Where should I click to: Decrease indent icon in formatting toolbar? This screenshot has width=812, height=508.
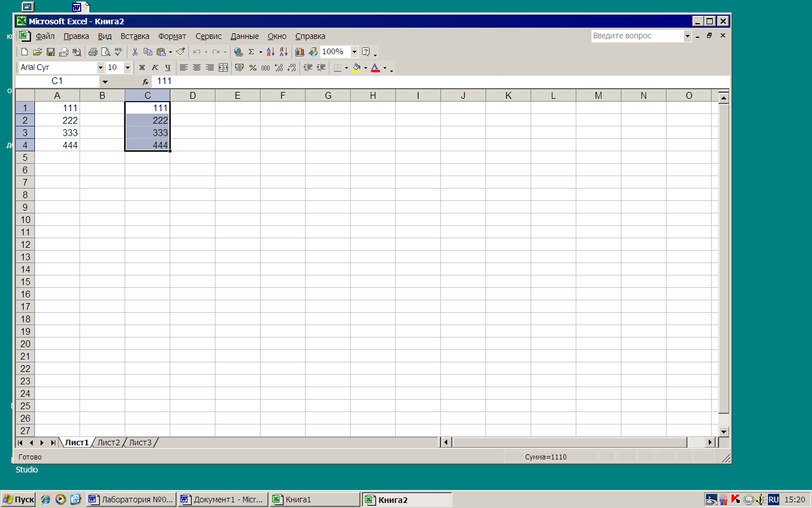coord(308,68)
